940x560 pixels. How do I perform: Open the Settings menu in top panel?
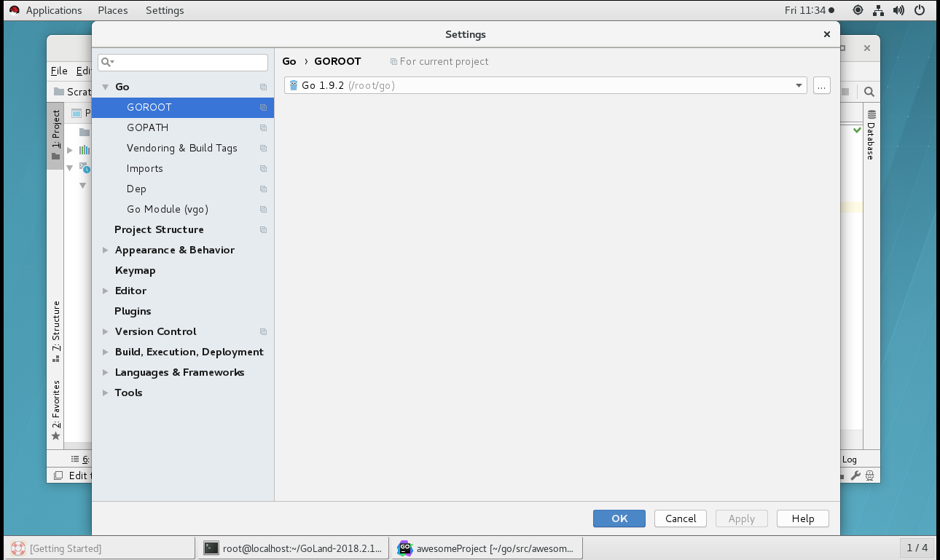pos(165,10)
